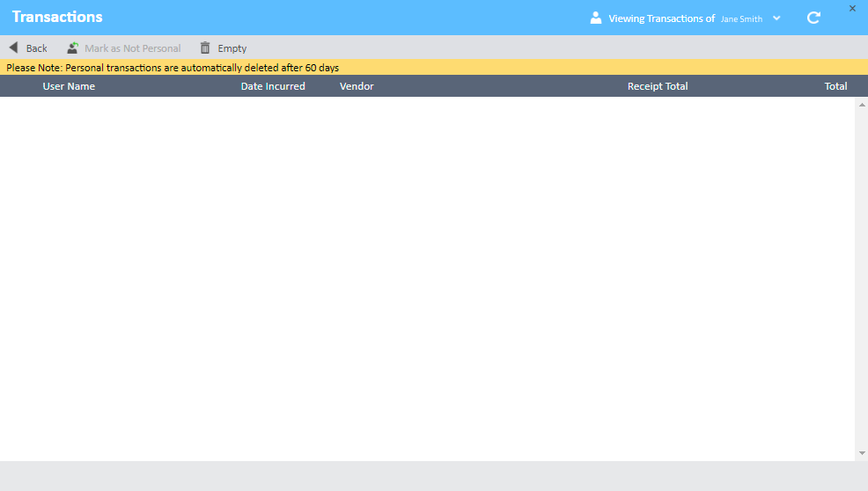The image size is (868, 491).
Task: Close the Transactions window with the X
Action: (852, 9)
